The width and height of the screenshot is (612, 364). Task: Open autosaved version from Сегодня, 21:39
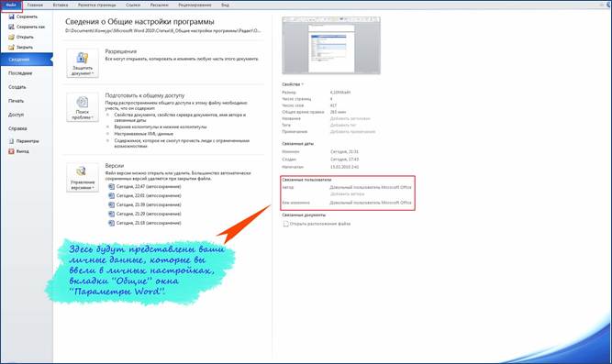coord(145,204)
